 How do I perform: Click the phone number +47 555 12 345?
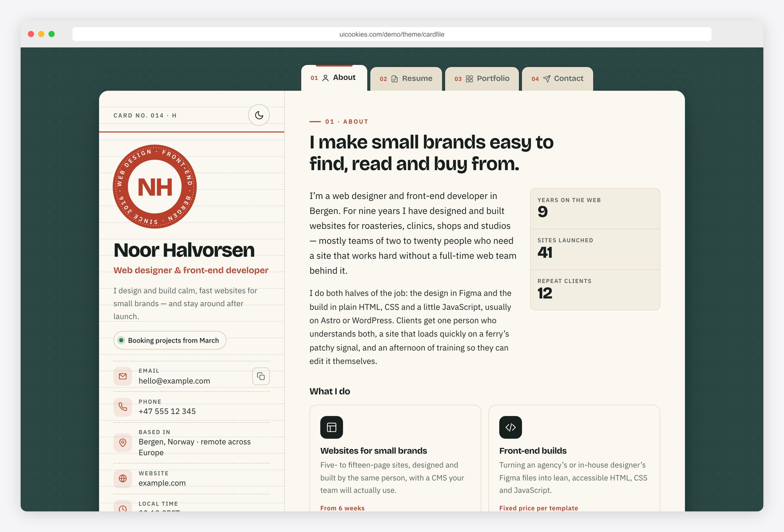[x=167, y=411]
